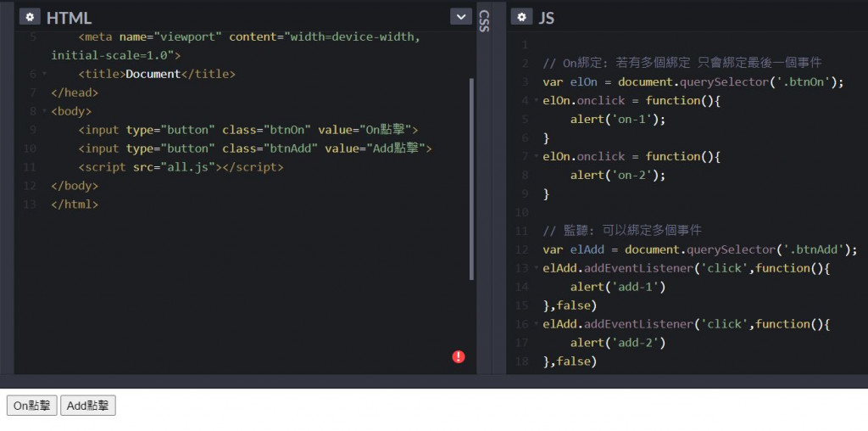Screen dimensions: 868x431
Task: Click the btnAdd input tag line
Action: [254, 148]
